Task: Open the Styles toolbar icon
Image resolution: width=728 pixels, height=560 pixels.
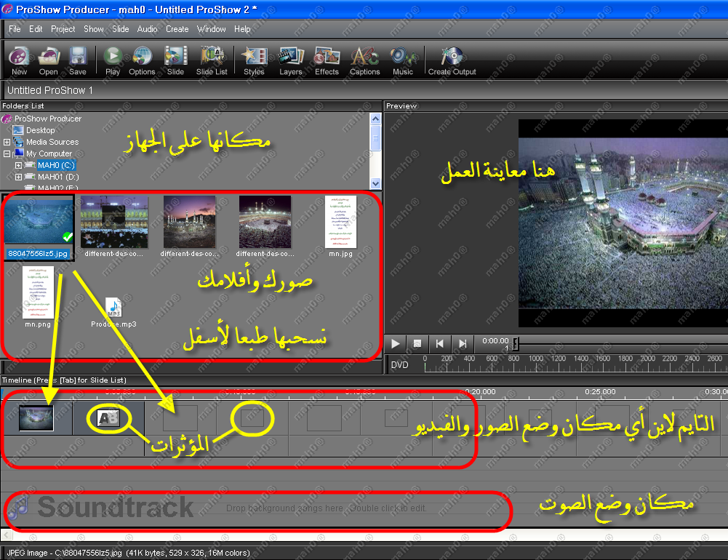Action: pyautogui.click(x=254, y=57)
